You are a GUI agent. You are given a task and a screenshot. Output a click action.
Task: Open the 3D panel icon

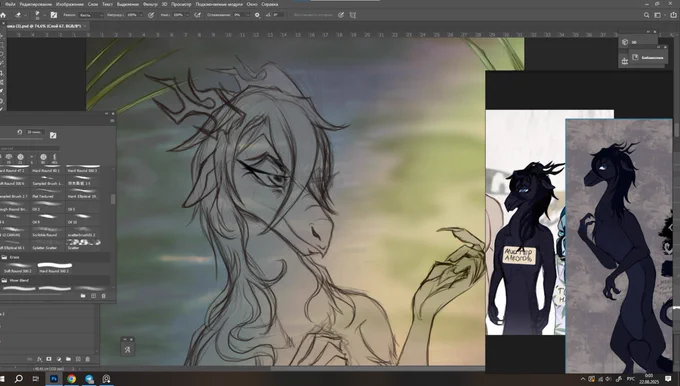pos(625,42)
